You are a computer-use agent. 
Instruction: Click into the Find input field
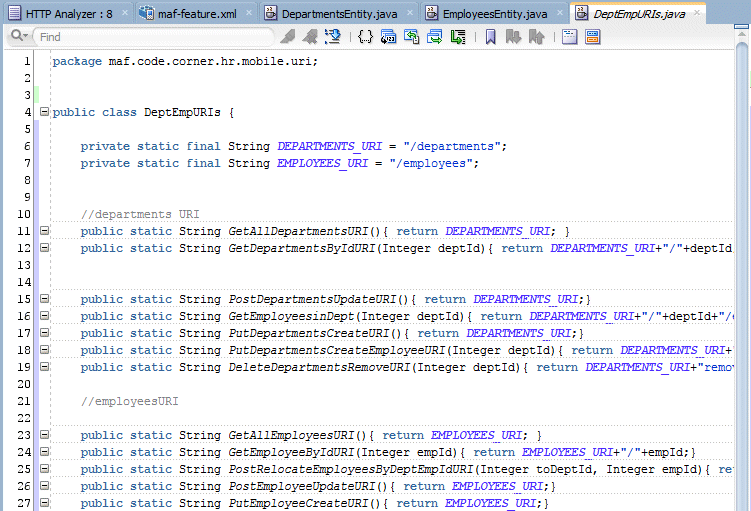point(153,37)
